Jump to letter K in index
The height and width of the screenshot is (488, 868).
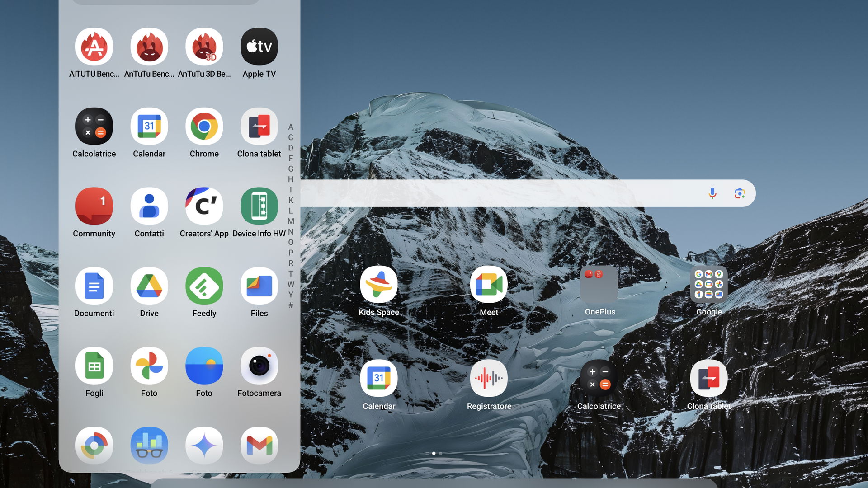[x=291, y=200]
